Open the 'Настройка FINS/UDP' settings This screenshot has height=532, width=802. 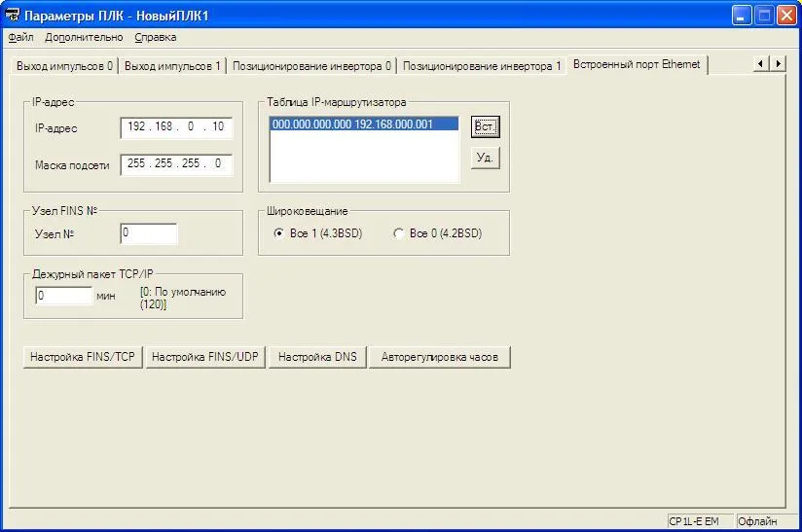coord(205,357)
